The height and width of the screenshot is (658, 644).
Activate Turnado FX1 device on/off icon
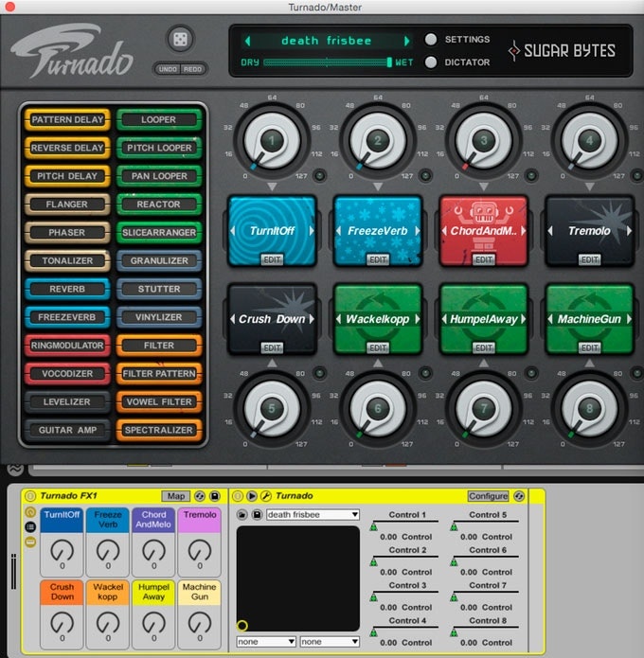coord(30,496)
